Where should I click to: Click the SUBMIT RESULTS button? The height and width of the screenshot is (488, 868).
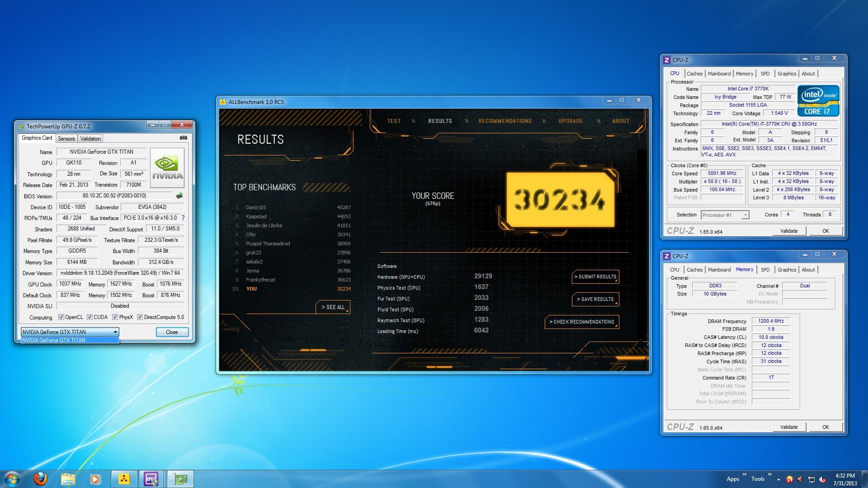pyautogui.click(x=595, y=277)
